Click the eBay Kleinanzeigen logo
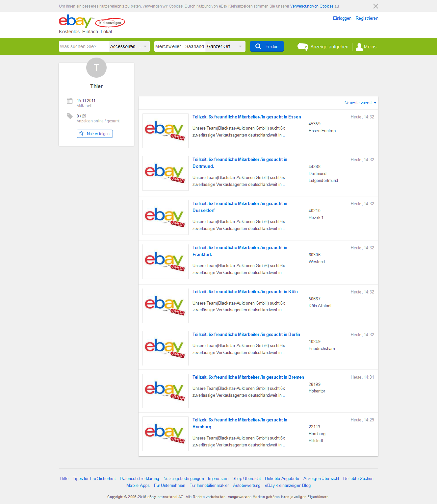Viewport: 437px width, 504px height. [92, 21]
